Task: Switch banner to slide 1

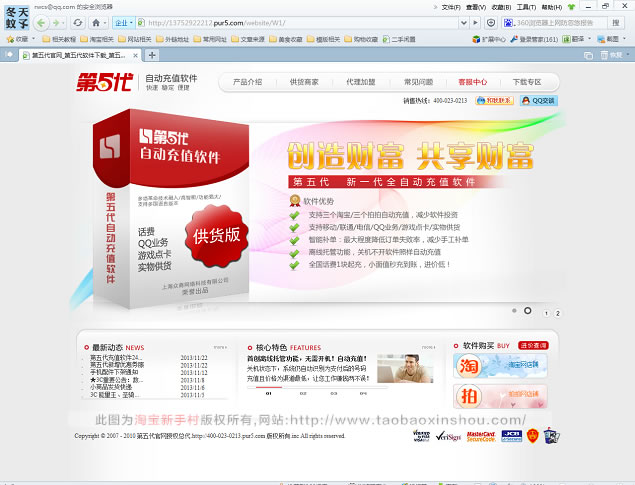Action: point(545,313)
